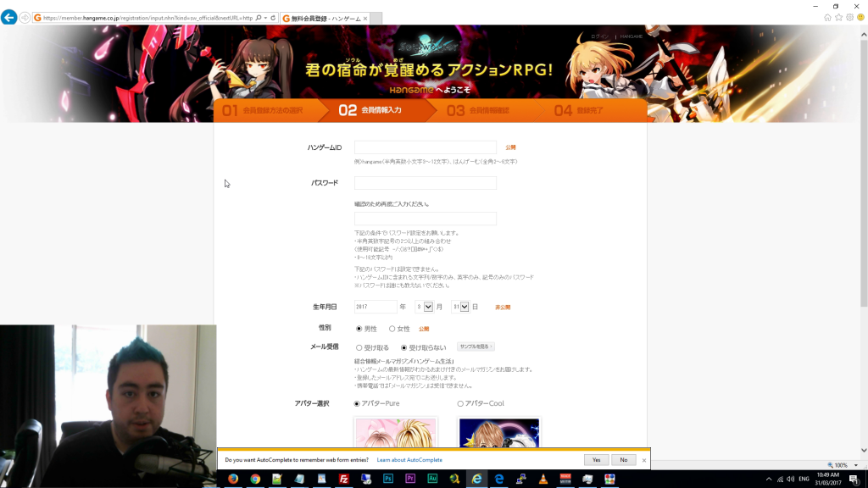Click step 01 会員登録方法の選択
868x488 pixels.
tap(263, 111)
